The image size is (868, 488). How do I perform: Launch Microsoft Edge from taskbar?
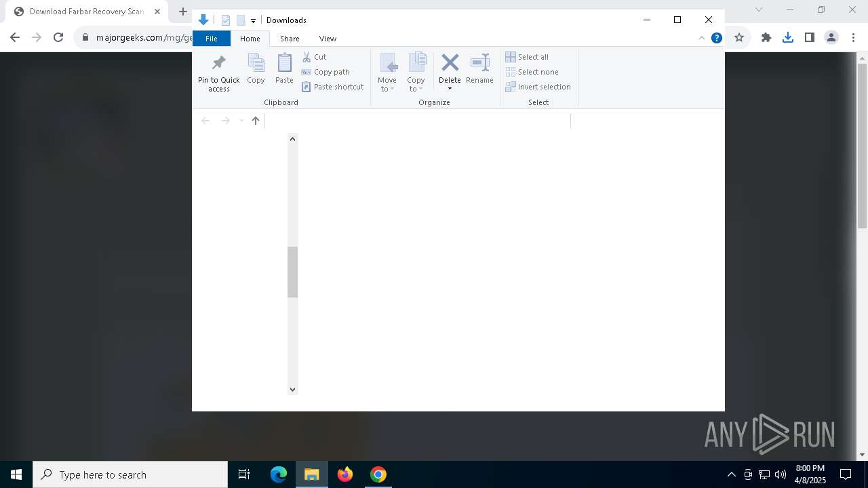pyautogui.click(x=279, y=474)
